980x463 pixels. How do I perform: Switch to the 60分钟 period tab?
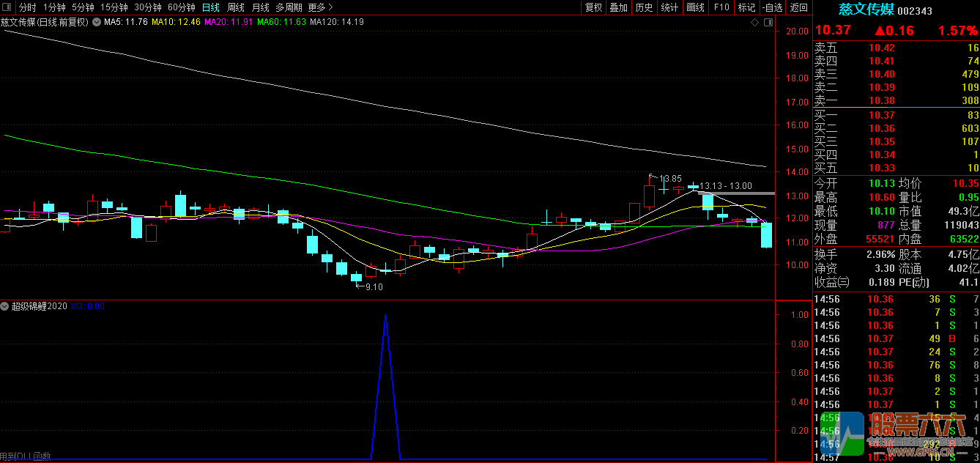pos(182,7)
